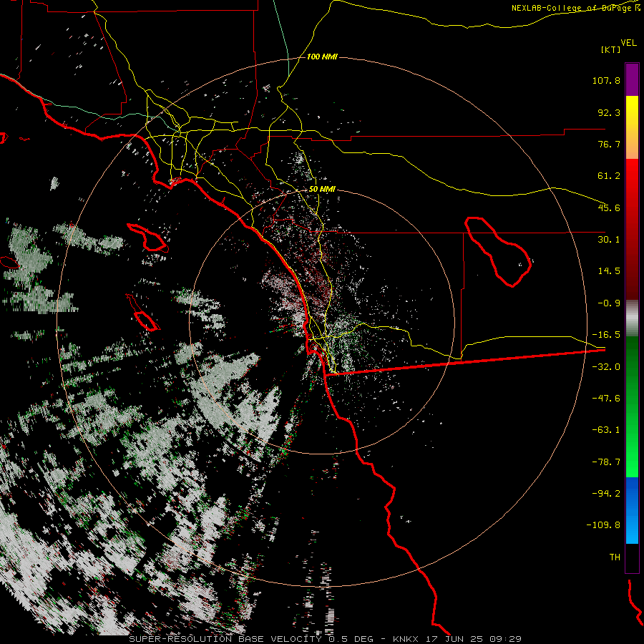The image size is (644, 644).
Task: Click the 100 NMI range ring label
Action: (x=322, y=57)
